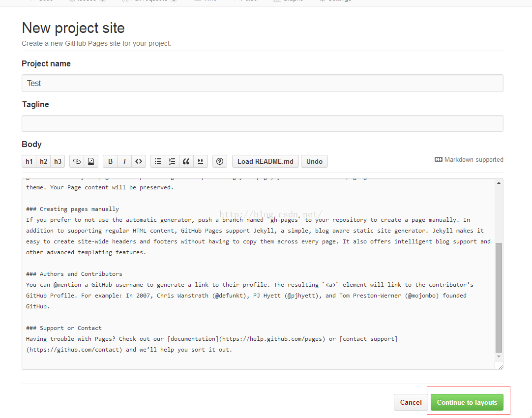The height and width of the screenshot is (418, 532).
Task: Insert a bulleted list
Action: pyautogui.click(x=158, y=161)
